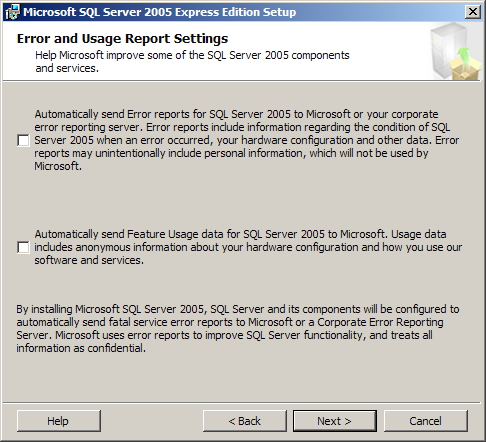Image resolution: width=486 pixels, height=442 pixels.
Task: Cancel the SQL Server installation
Action: click(x=426, y=421)
